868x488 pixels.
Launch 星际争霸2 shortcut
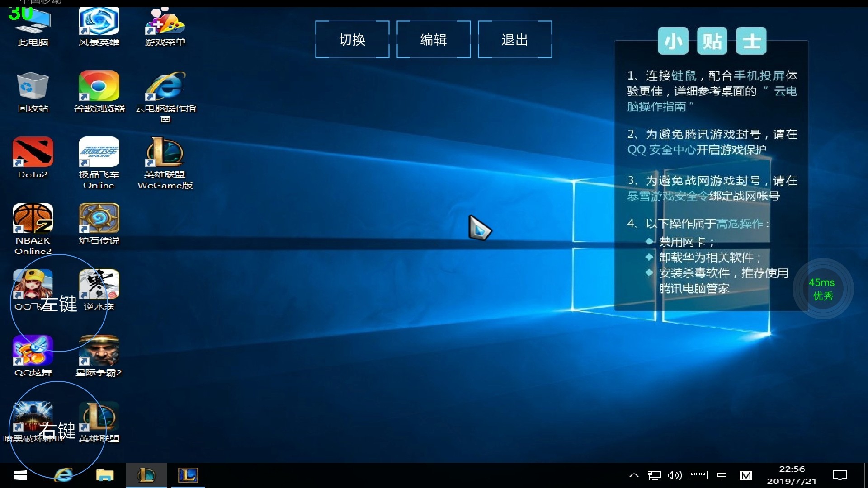pyautogui.click(x=99, y=356)
